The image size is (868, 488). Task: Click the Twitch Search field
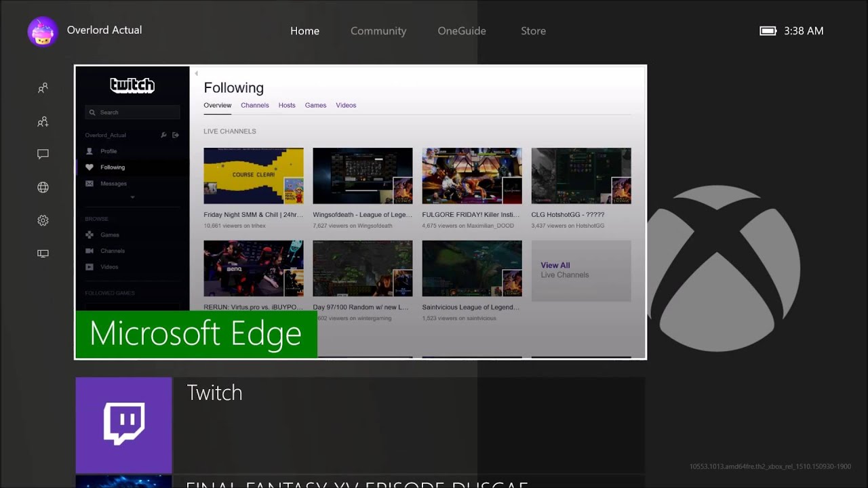[132, 113]
